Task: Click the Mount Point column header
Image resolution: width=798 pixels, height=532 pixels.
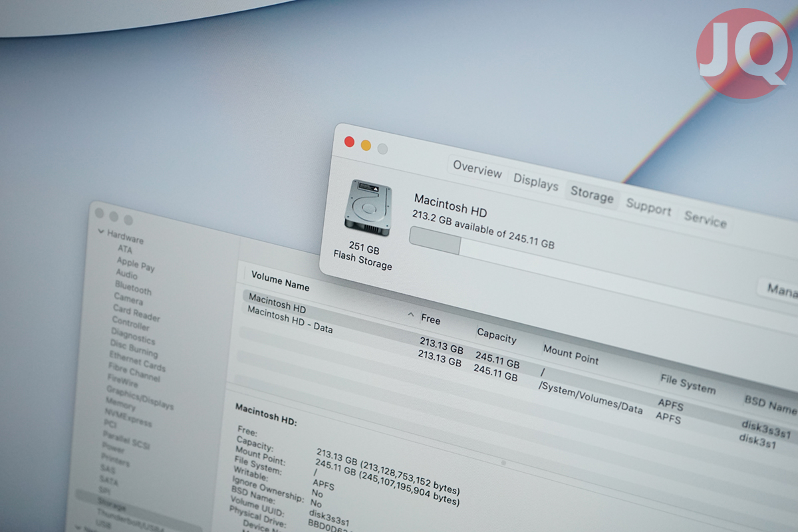Action: [x=571, y=354]
